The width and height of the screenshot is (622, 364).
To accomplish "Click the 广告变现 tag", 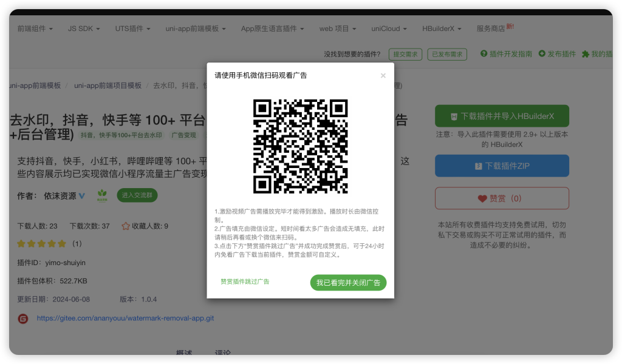I will click(x=183, y=135).
